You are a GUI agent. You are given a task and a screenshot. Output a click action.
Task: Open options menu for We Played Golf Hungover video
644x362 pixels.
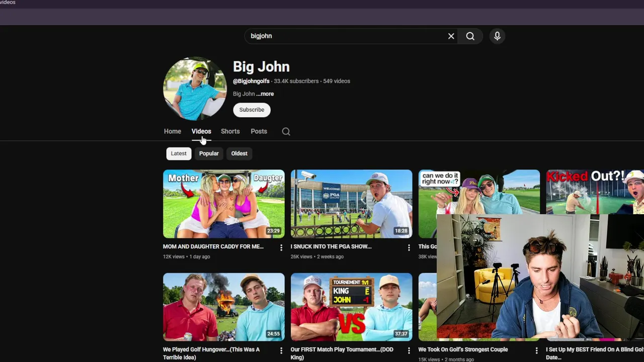pyautogui.click(x=281, y=350)
